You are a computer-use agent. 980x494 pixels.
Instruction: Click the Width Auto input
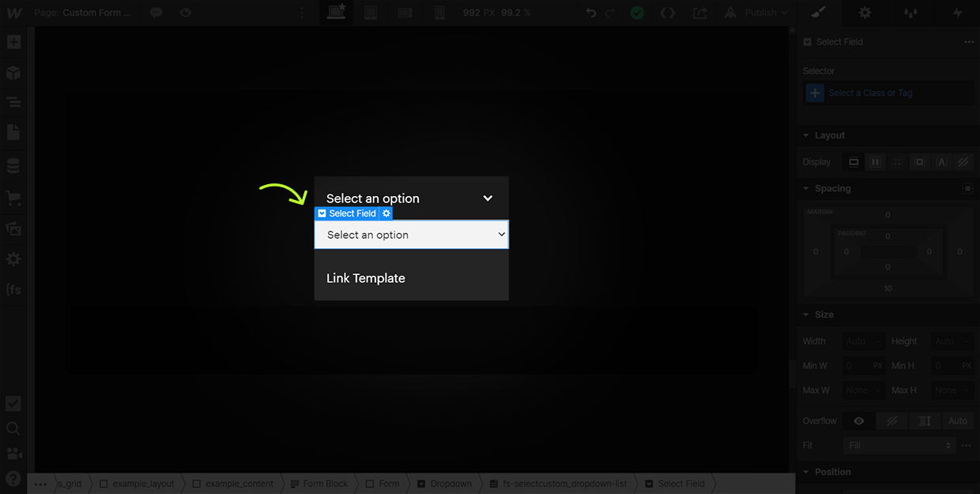863,341
